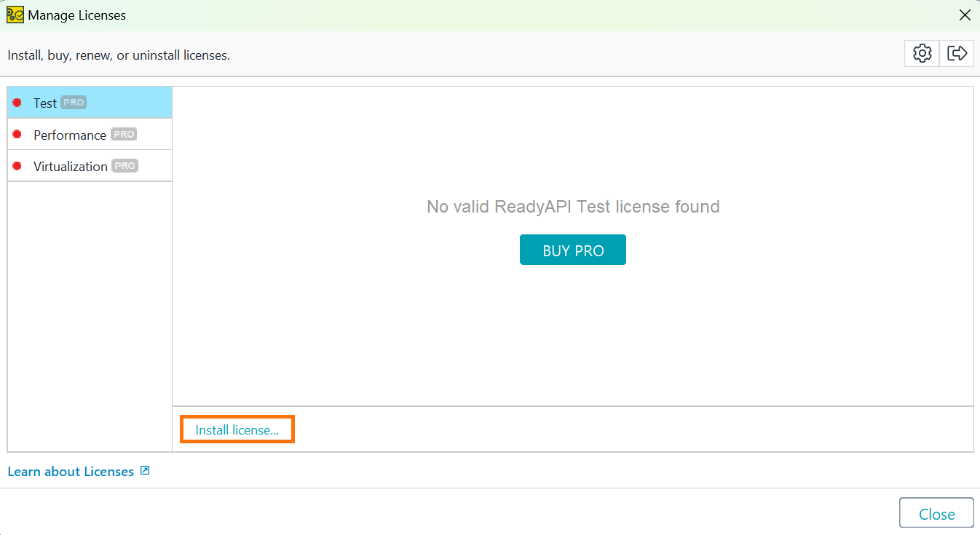980x535 pixels.
Task: Click the external link icon beside Learn about Licenses
Action: (x=145, y=471)
